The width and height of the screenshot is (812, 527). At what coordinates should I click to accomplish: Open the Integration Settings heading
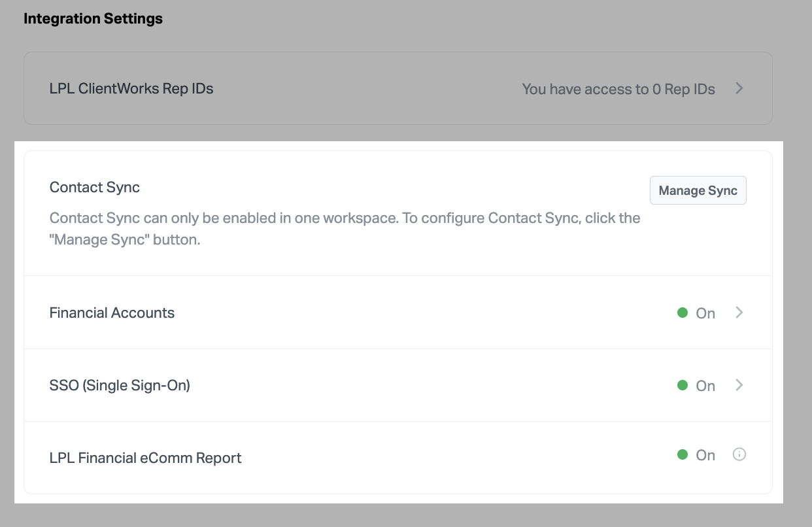[93, 18]
